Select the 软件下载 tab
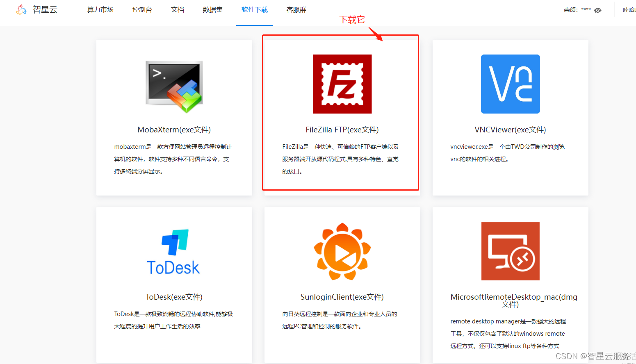Screen dimensions: 636x364 (x=255, y=10)
